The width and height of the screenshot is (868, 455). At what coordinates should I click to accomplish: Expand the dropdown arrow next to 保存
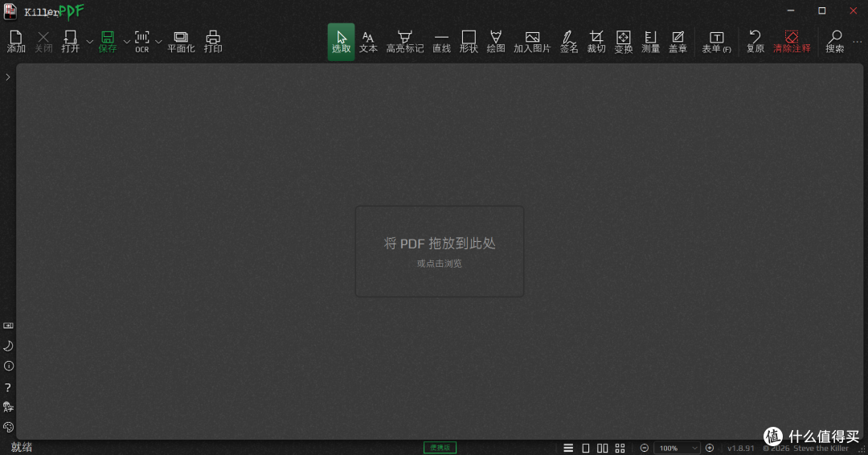(127, 42)
